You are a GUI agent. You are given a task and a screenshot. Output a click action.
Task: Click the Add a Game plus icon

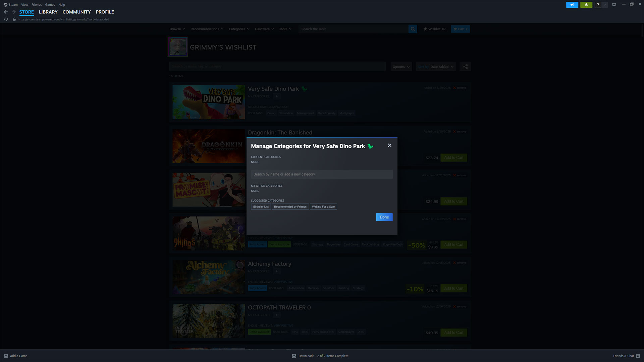[6, 356]
